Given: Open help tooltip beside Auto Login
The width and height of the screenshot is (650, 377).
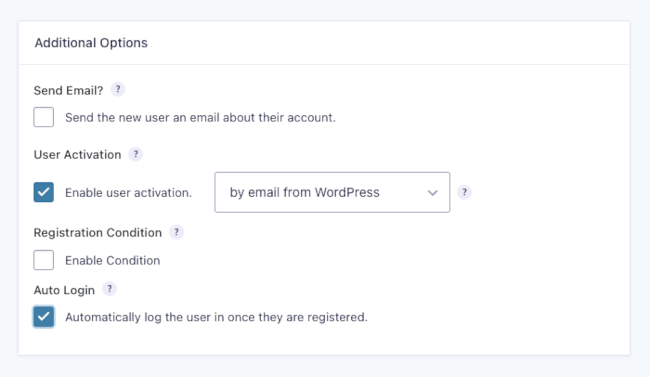Looking at the screenshot, I should [109, 289].
